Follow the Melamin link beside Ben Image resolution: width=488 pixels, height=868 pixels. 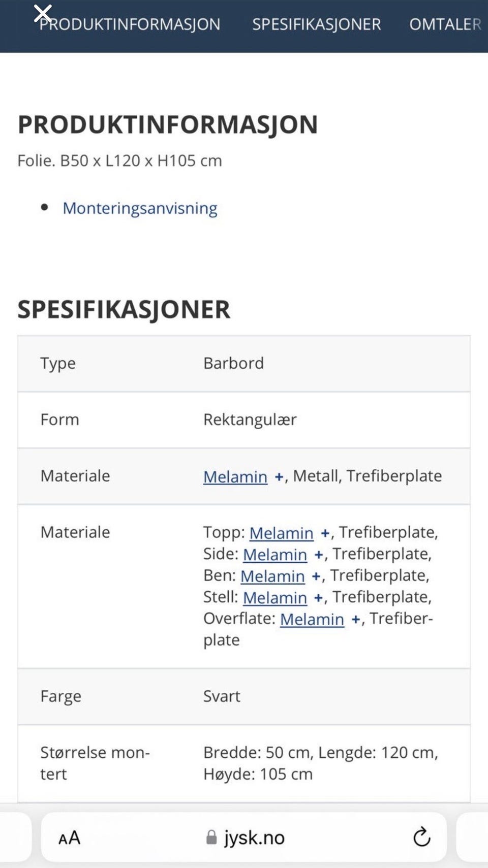[x=273, y=575]
